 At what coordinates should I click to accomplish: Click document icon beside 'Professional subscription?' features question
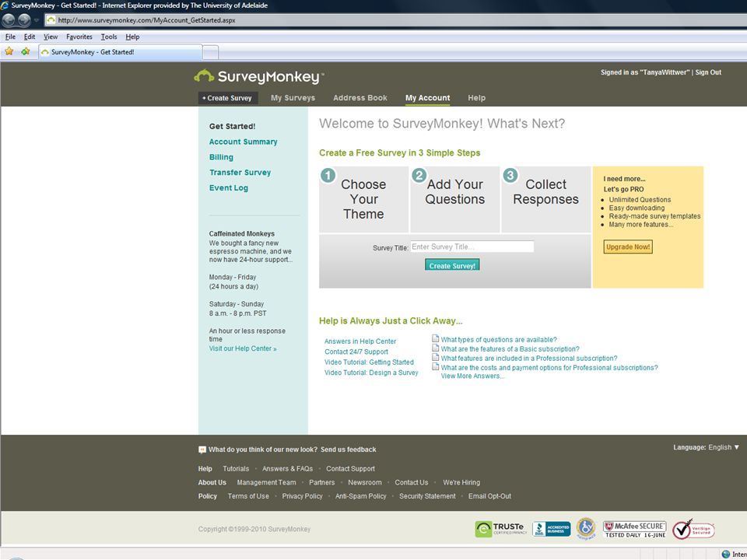[436, 357]
